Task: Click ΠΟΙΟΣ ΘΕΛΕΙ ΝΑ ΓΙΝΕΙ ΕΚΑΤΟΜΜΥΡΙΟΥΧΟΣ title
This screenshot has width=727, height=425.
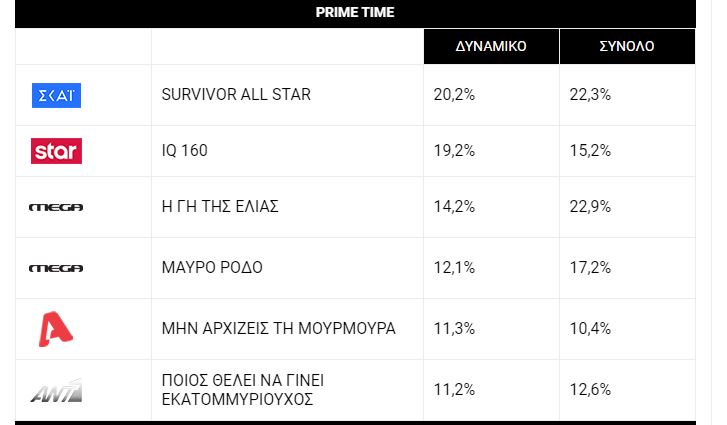Action: pyautogui.click(x=242, y=390)
